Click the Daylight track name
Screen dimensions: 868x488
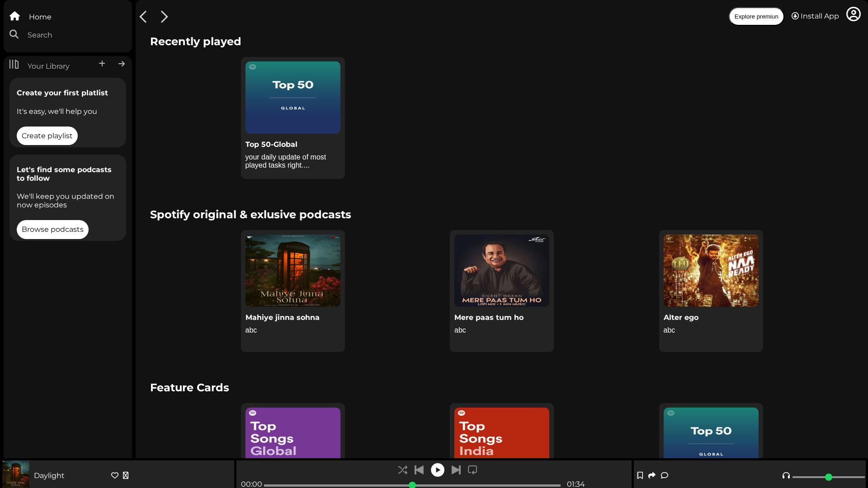(49, 475)
